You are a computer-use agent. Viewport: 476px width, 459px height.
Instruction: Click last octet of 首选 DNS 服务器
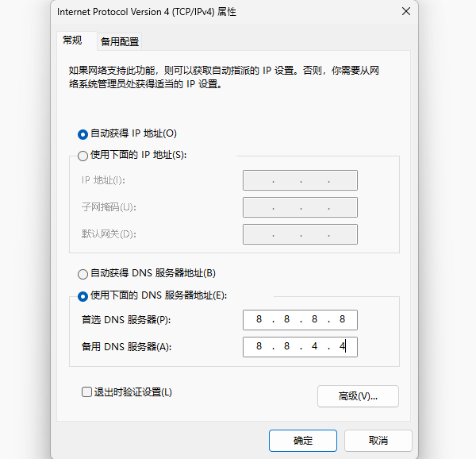point(343,320)
